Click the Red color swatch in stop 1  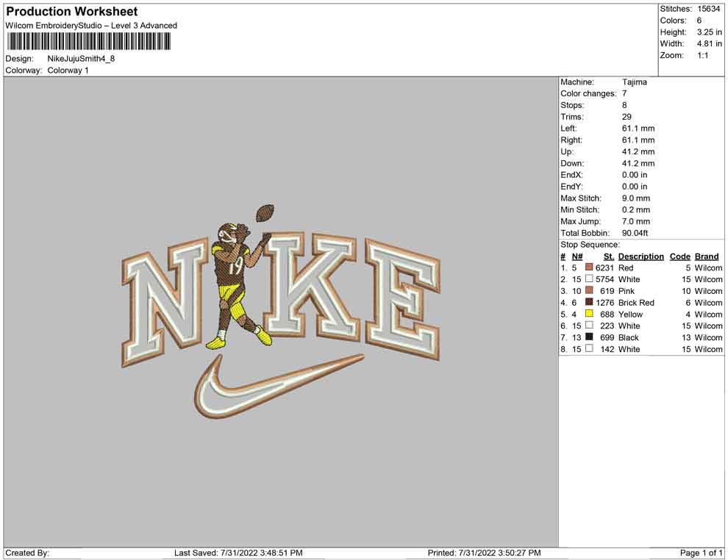coord(589,268)
